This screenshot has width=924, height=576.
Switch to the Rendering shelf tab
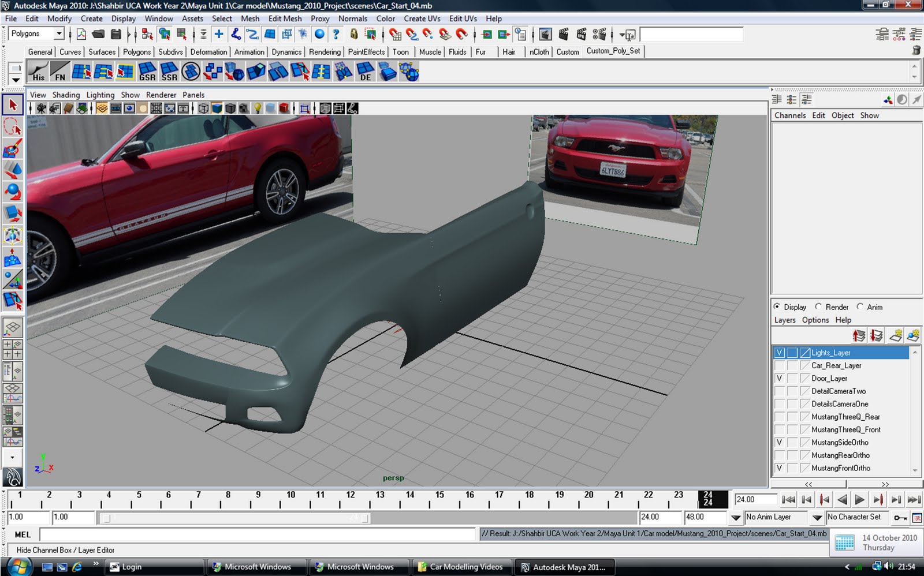tap(325, 52)
